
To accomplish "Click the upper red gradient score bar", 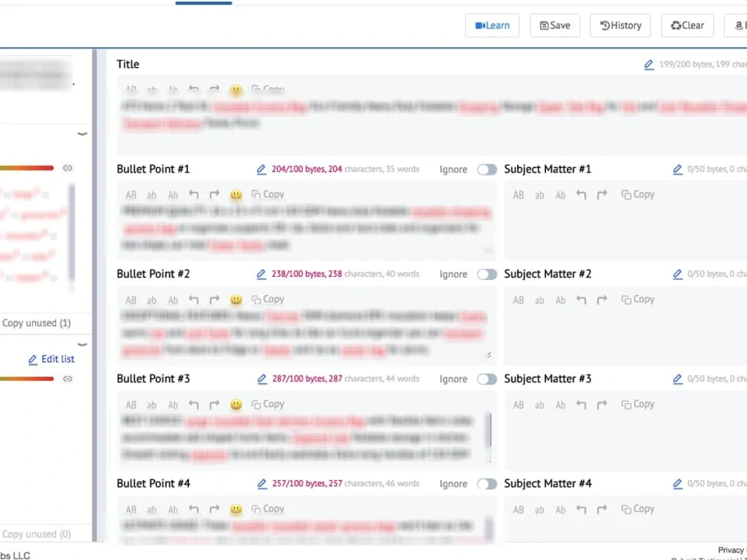I will (x=27, y=167).
